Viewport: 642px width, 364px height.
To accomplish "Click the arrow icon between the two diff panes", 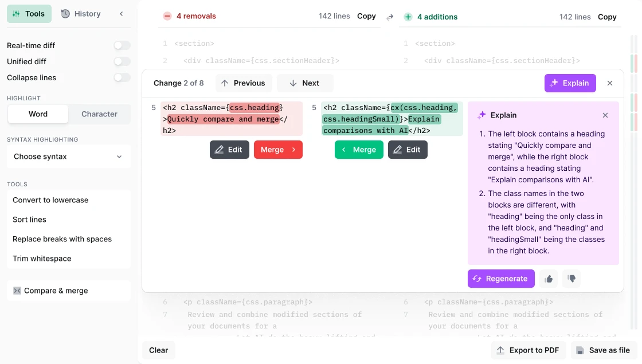I will (x=389, y=17).
